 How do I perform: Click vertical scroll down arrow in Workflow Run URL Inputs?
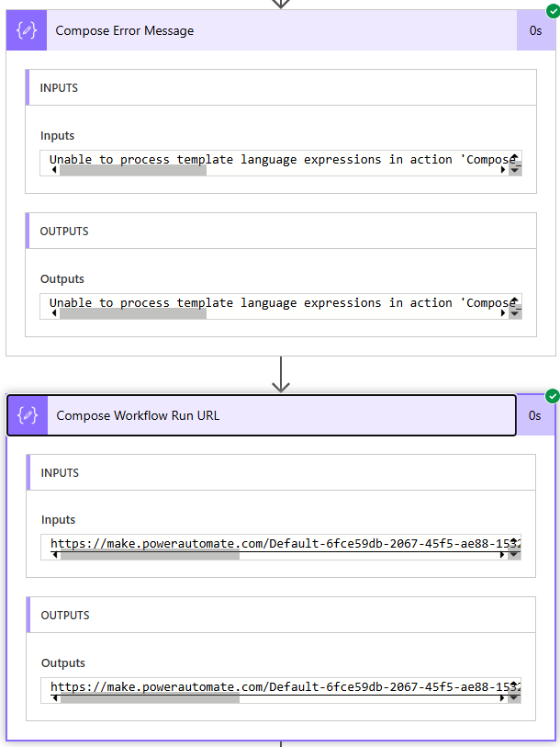[515, 555]
